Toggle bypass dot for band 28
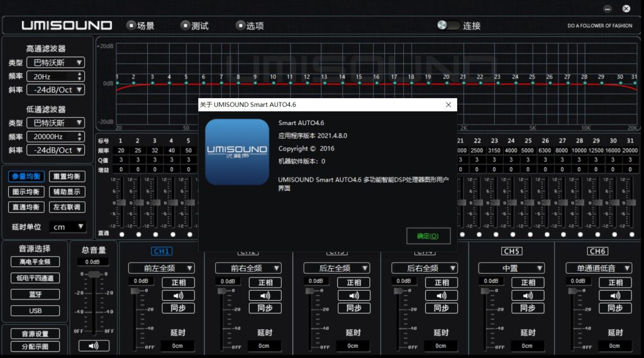Viewport: 644px width, 358px height. point(580,235)
